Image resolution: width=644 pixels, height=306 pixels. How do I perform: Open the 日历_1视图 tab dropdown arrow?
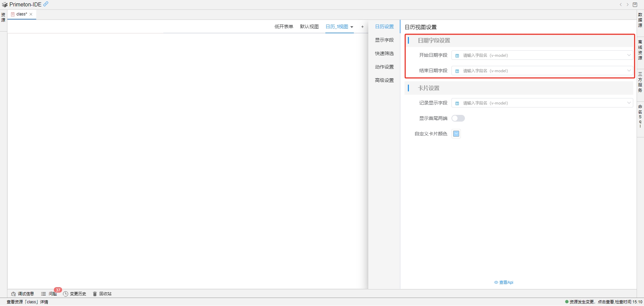point(352,27)
